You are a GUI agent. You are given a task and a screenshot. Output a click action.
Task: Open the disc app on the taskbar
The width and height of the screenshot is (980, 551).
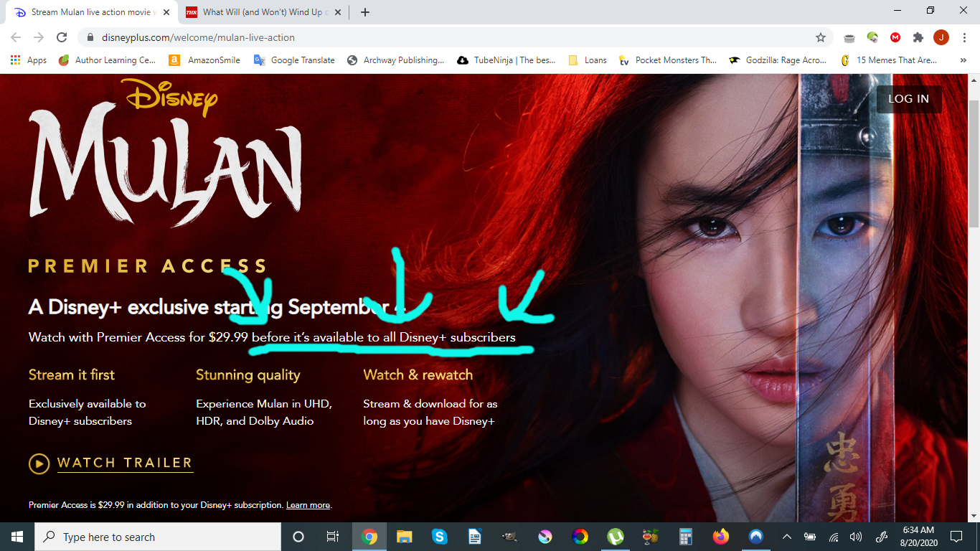coord(545,537)
